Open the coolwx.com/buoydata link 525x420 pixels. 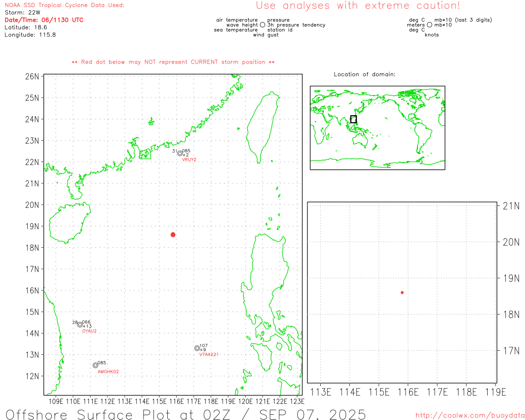[470, 415]
